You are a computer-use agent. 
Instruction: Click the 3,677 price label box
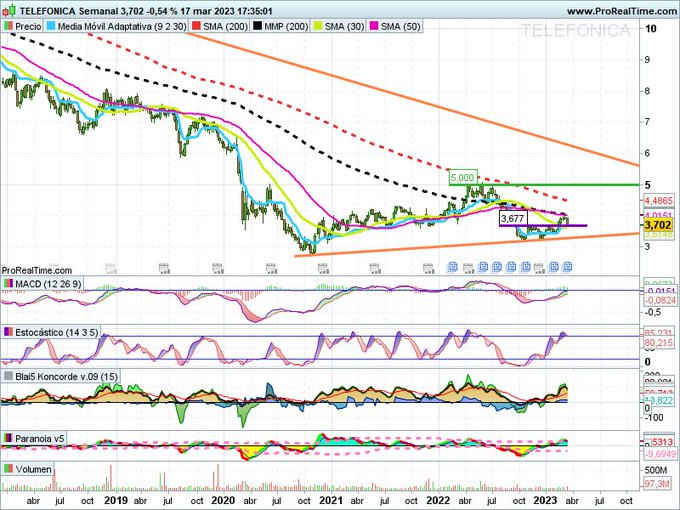[513, 218]
